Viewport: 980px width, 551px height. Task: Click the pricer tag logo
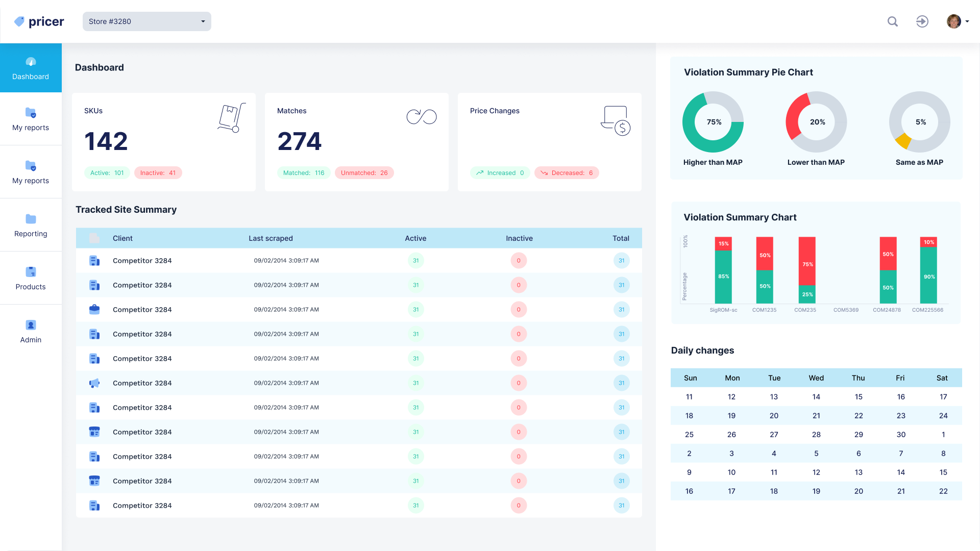(19, 21)
